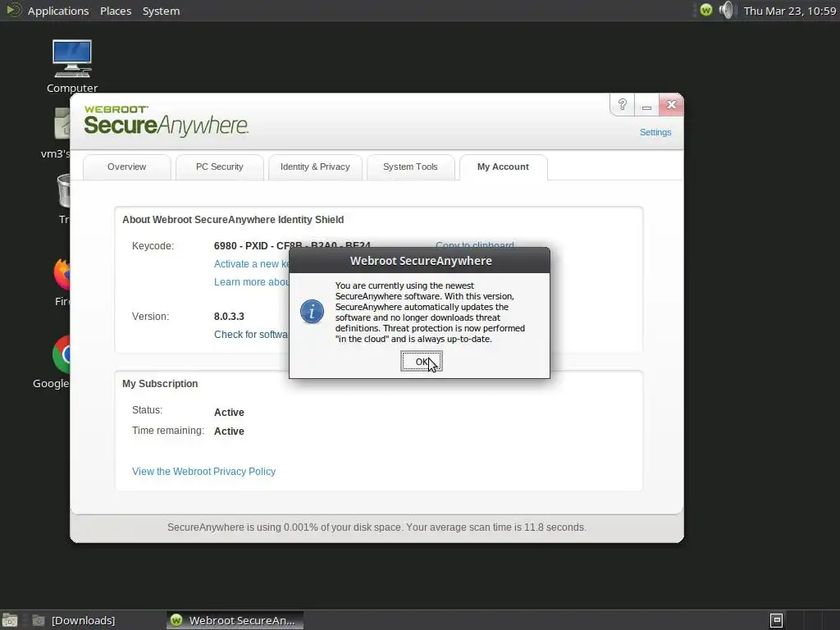The width and height of the screenshot is (840, 630).
Task: Select the My Account tab
Action: [503, 167]
